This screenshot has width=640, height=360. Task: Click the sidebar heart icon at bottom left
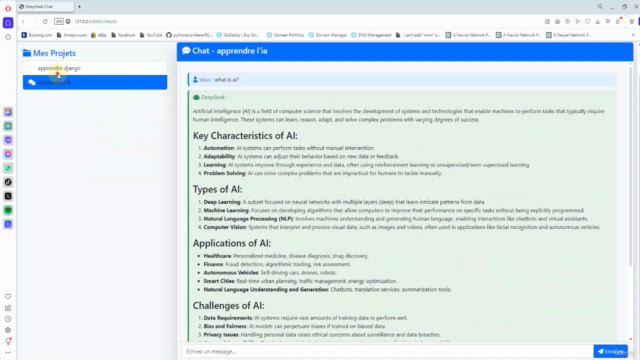click(8, 296)
